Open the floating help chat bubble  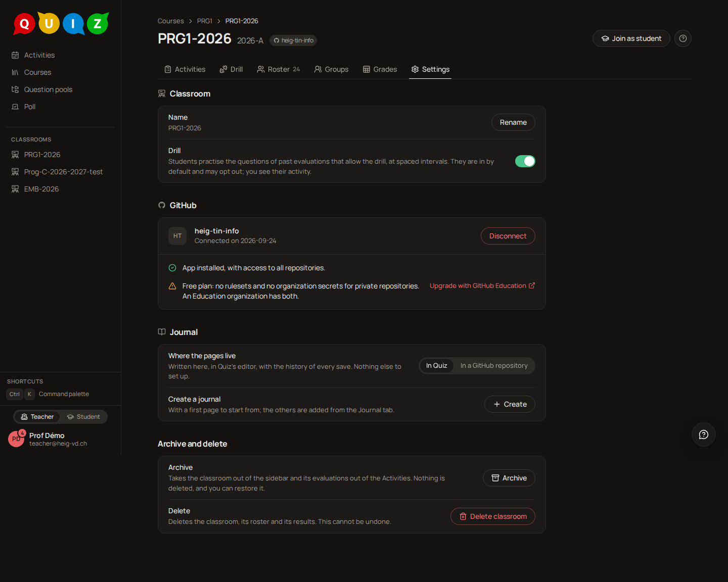pos(704,434)
